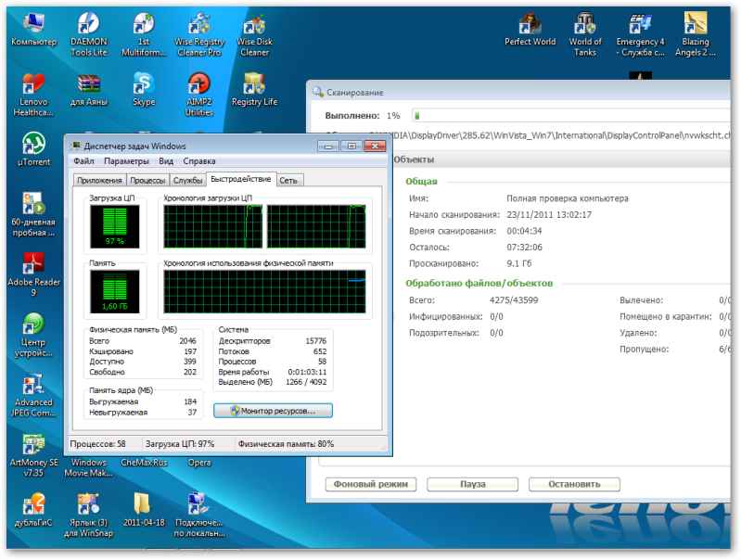
Task: Open the 2011-04-18 folder
Action: (x=143, y=503)
